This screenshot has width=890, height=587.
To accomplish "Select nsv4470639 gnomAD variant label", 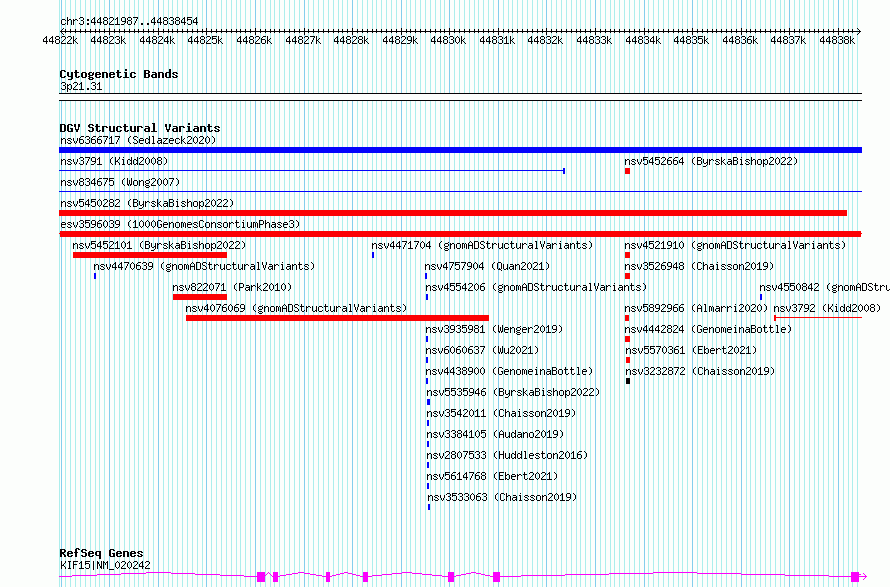I will [x=204, y=266].
